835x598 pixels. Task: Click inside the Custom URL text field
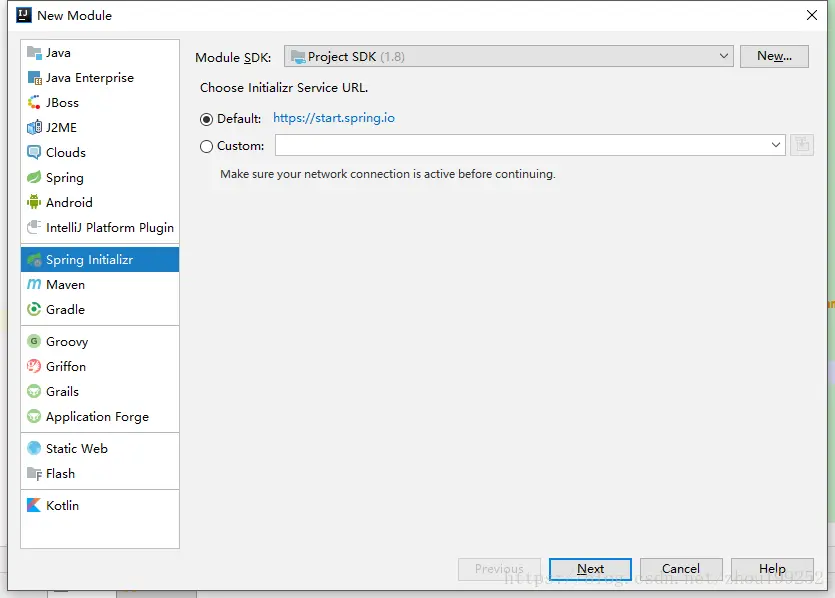520,146
